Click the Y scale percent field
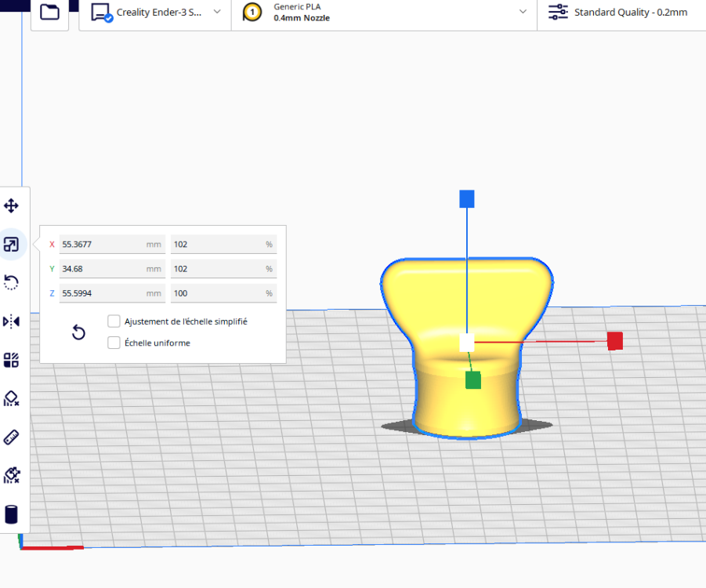706x588 pixels. tap(223, 269)
